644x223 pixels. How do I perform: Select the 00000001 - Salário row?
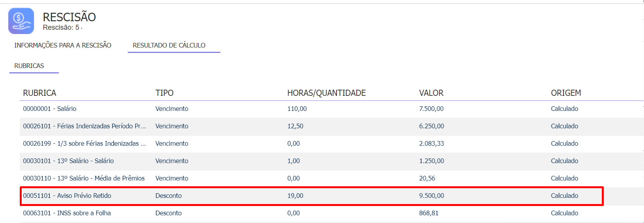tap(331, 109)
